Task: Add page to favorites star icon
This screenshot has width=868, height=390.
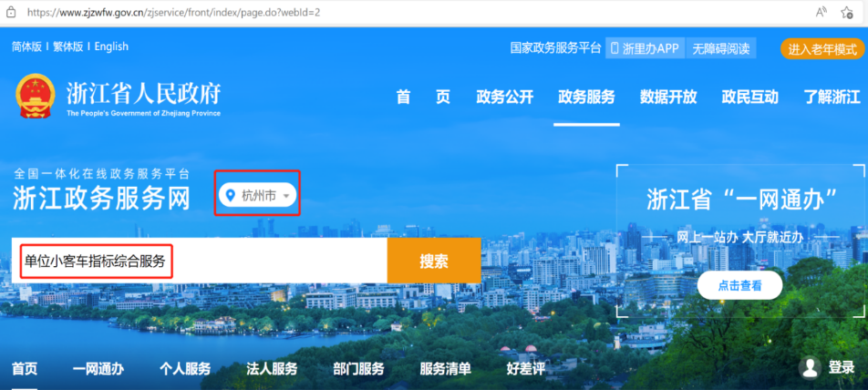Action: 847,14
